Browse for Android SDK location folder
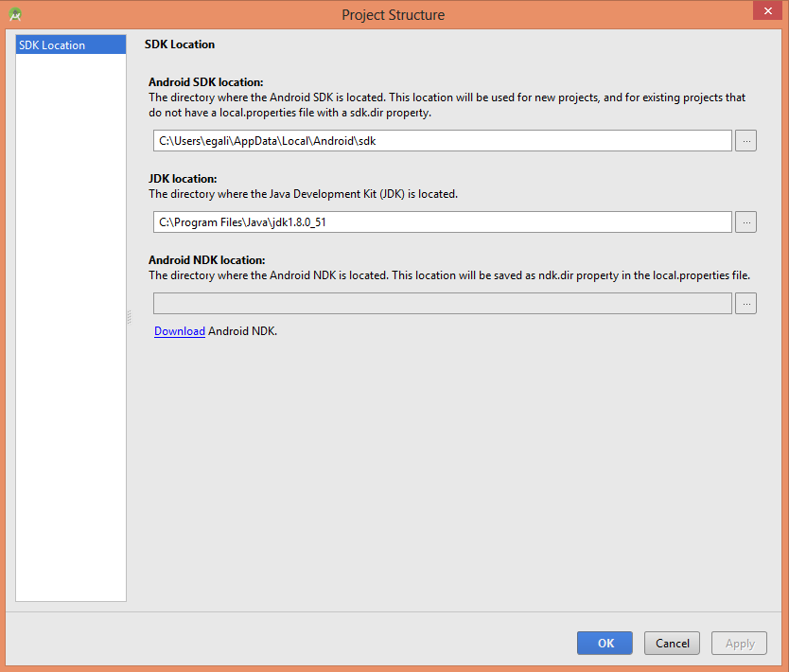 (x=745, y=140)
